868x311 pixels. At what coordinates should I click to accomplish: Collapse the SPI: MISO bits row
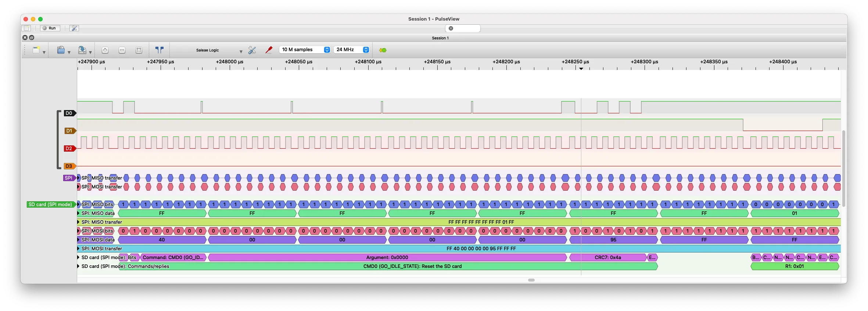click(x=78, y=204)
